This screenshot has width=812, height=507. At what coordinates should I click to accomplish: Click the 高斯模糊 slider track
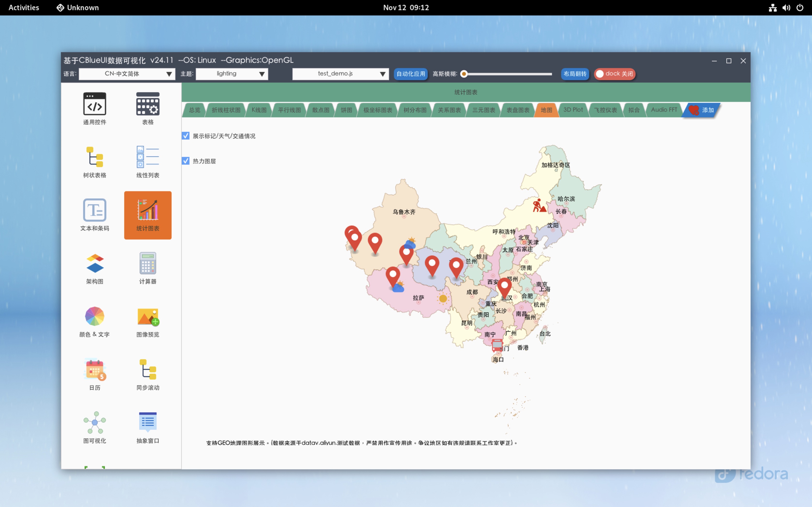tap(508, 74)
